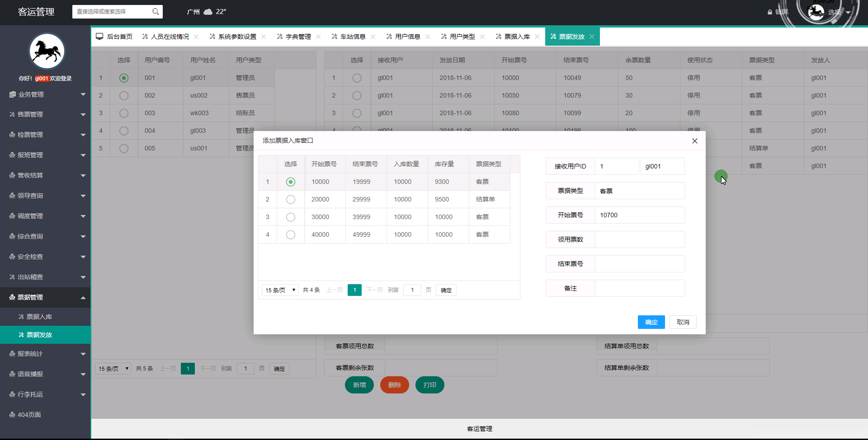Select the radio for receiving user gl001 row 1
Viewport: 868px width, 440px height.
(357, 78)
